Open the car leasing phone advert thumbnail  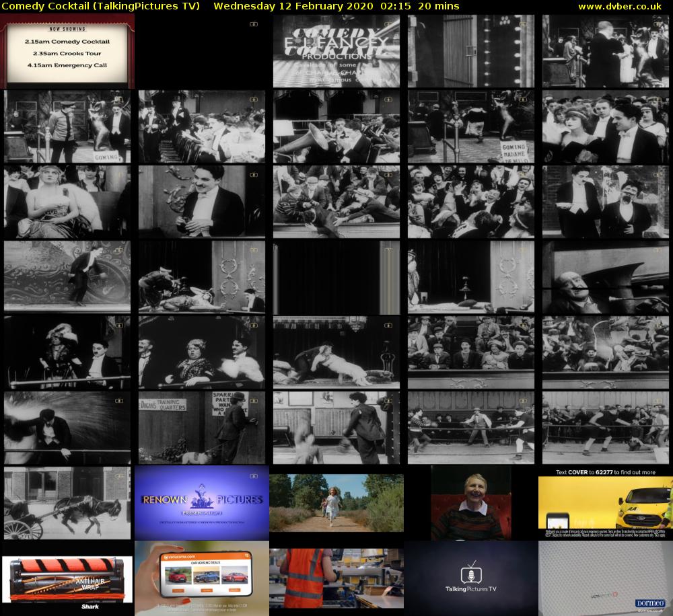click(x=202, y=578)
